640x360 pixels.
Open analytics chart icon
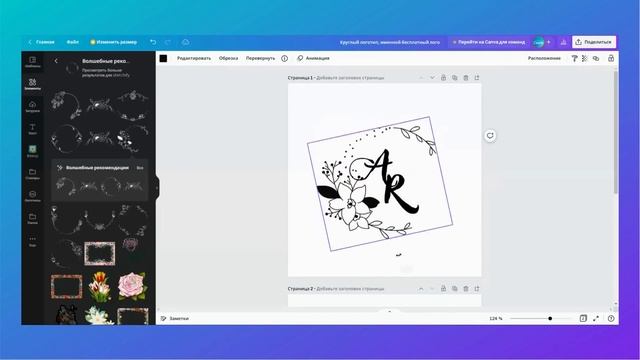563,42
